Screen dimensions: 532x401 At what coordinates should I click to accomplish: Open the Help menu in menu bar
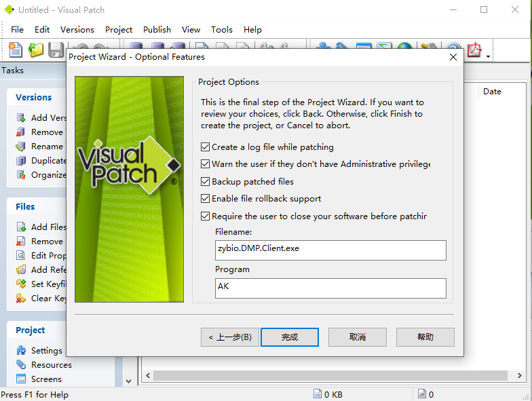coord(252,30)
